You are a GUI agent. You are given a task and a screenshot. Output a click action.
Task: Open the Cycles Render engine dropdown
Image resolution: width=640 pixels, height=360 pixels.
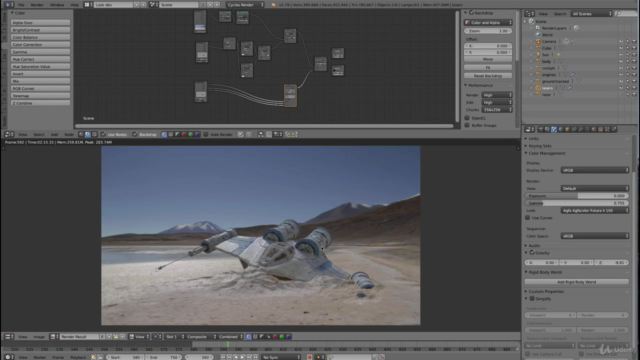[245, 5]
